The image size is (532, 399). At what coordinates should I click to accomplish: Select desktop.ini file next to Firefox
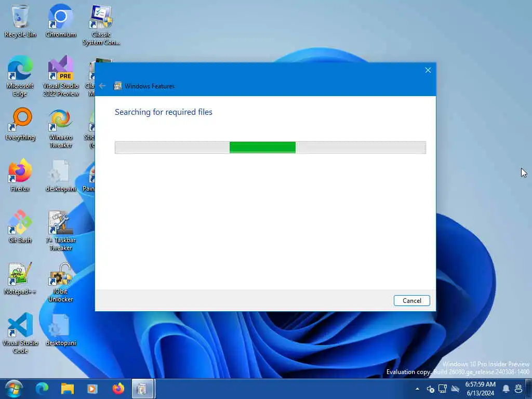click(61, 176)
